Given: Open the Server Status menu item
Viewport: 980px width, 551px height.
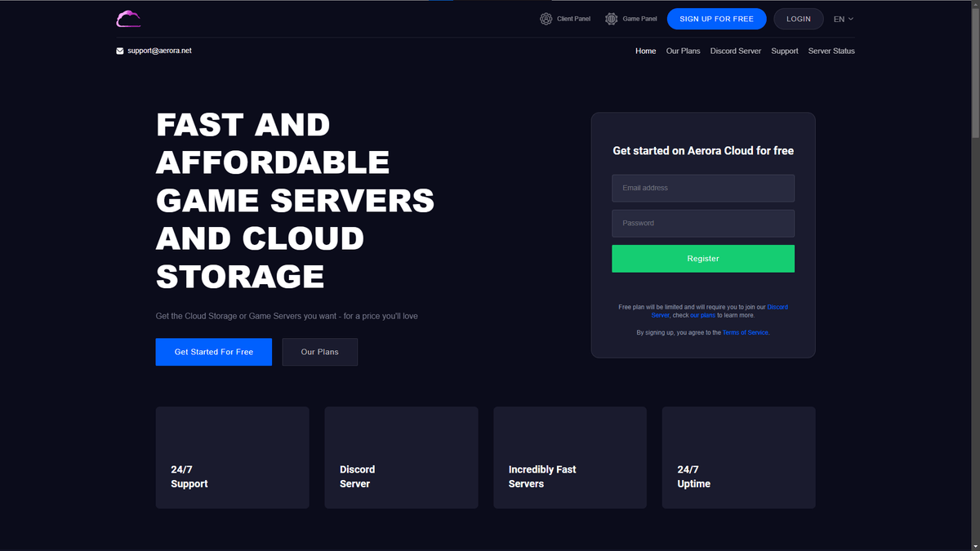Looking at the screenshot, I should click(831, 51).
